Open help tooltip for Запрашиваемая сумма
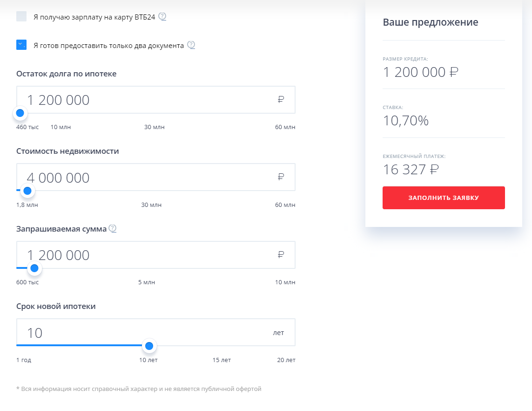 [112, 228]
